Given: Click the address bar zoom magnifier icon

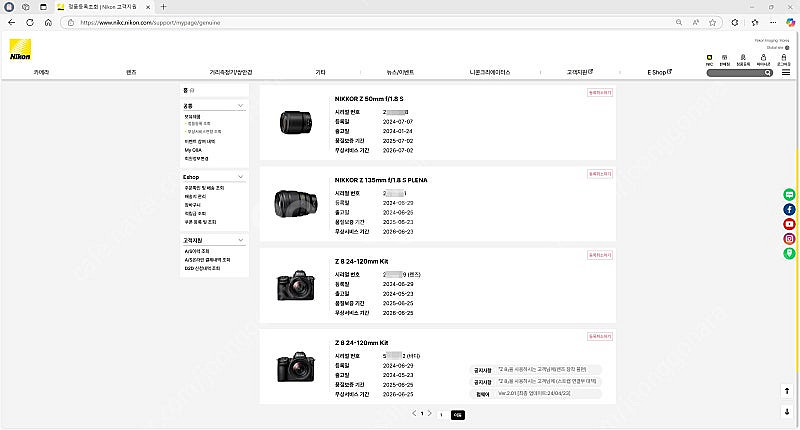Looking at the screenshot, I should coord(679,22).
